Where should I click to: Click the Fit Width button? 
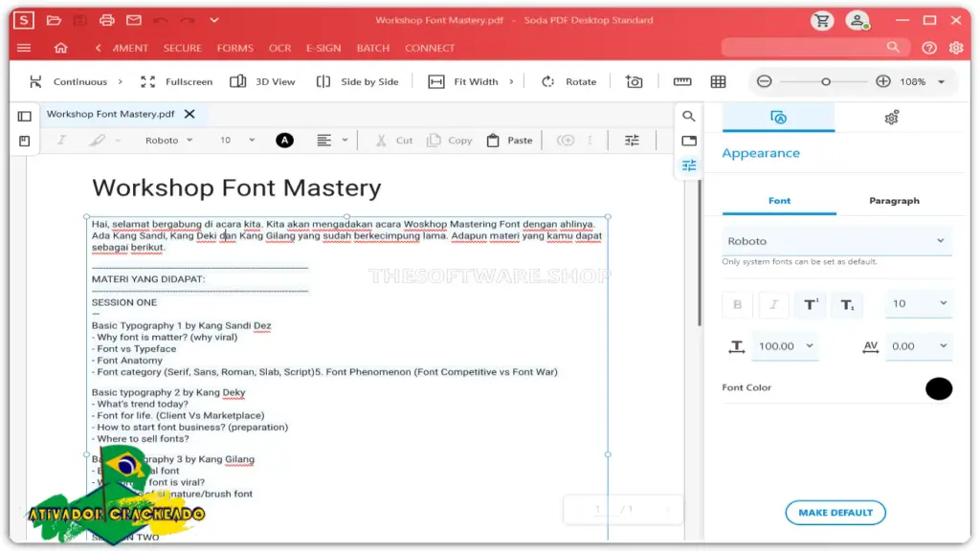463,82
